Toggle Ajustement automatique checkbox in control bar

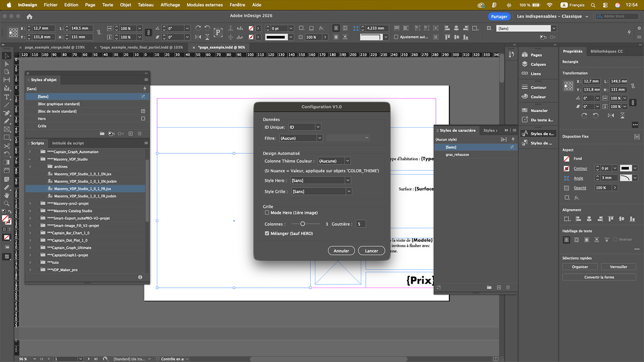(396, 37)
